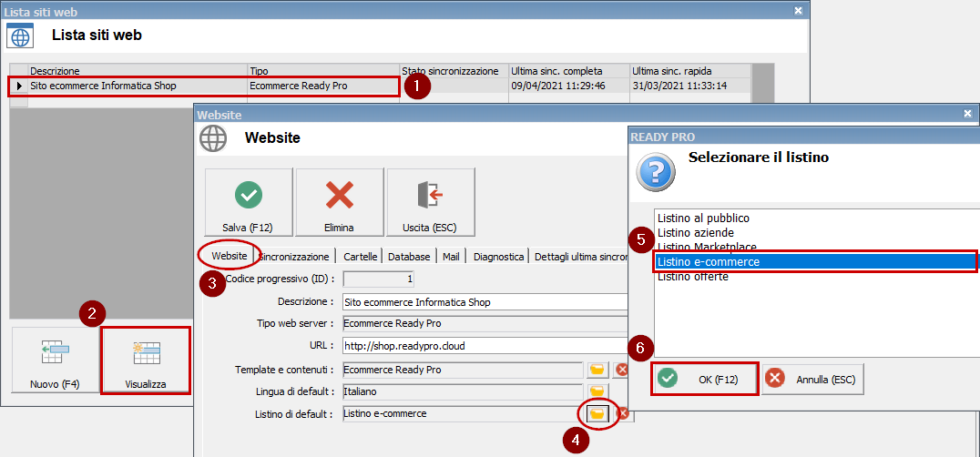Click the Elimina button with red X
Screen dimensions: 980x457
(340, 203)
